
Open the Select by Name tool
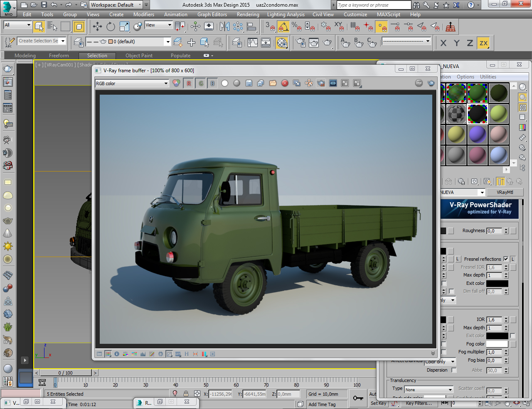point(52,27)
